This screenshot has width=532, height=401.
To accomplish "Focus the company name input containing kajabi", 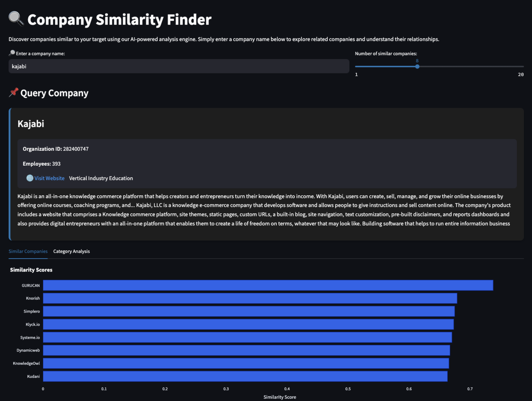I will (179, 66).
